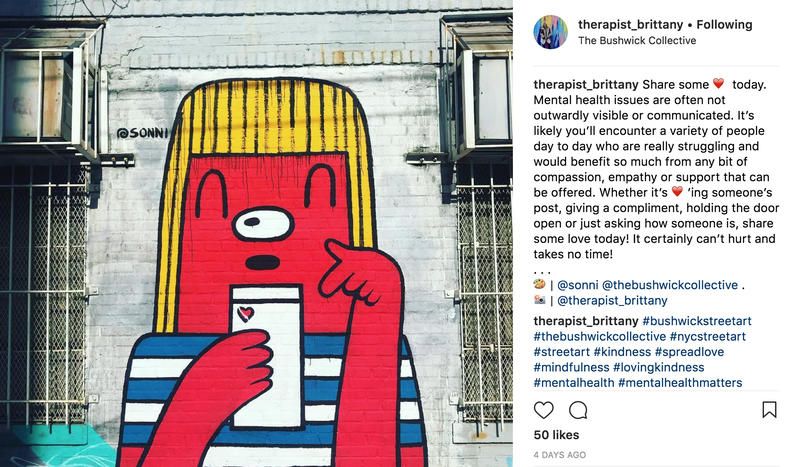This screenshot has width=800, height=467.
Task: Open therapist_brittany name in the hashtag comment
Action: click(x=586, y=321)
